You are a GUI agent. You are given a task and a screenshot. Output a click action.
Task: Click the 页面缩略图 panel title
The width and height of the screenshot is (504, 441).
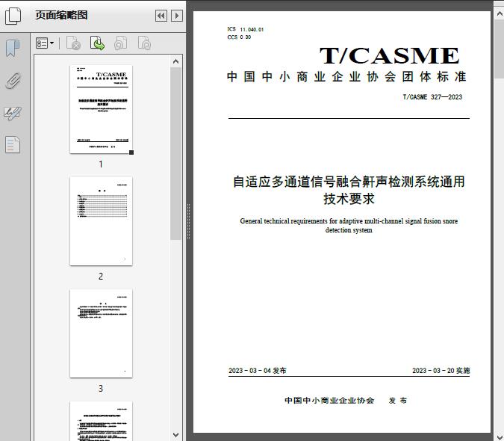[x=61, y=15]
